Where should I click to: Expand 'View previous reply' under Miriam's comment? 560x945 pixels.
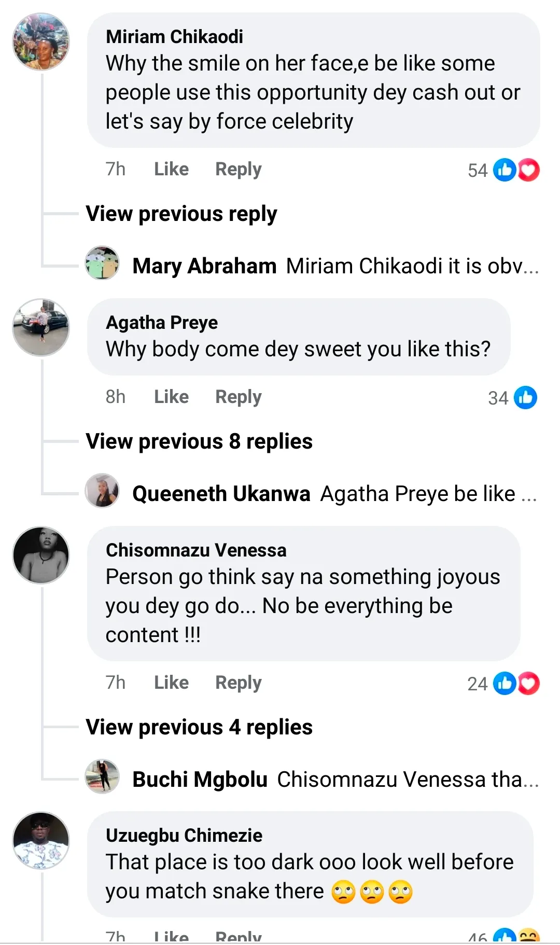pyautogui.click(x=181, y=214)
